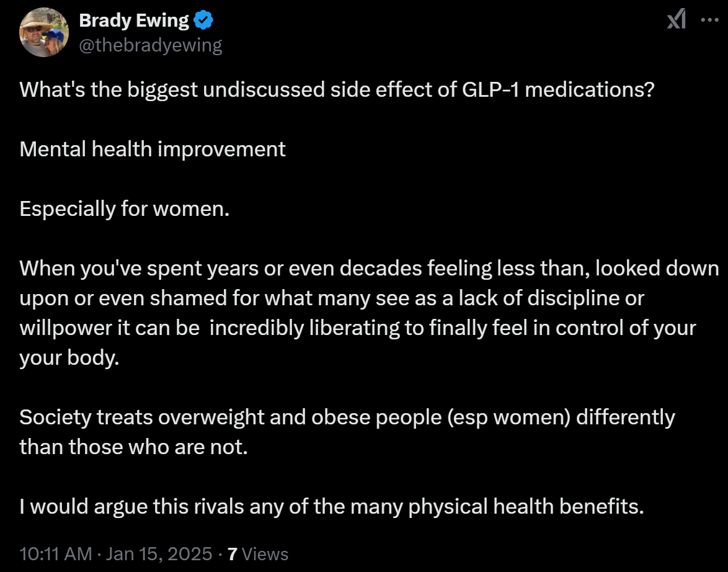Click the blue verified badge
Image resolution: width=728 pixels, height=572 pixels.
(203, 21)
